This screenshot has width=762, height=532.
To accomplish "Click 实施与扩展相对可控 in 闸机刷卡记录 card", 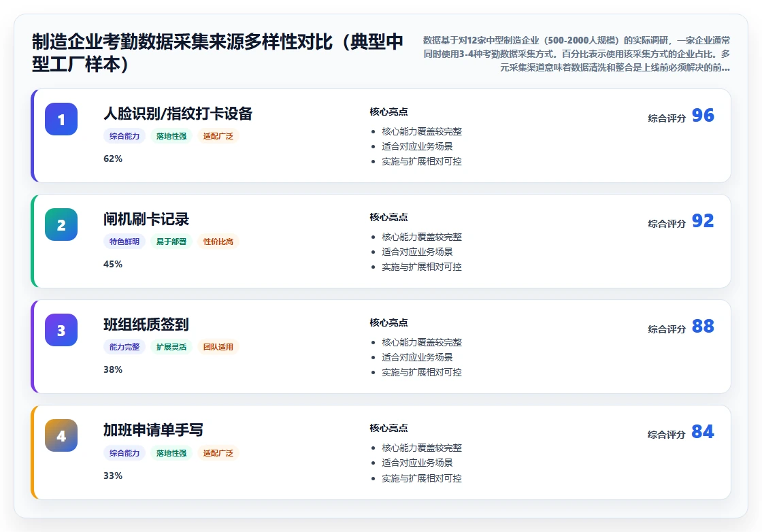I will (422, 267).
